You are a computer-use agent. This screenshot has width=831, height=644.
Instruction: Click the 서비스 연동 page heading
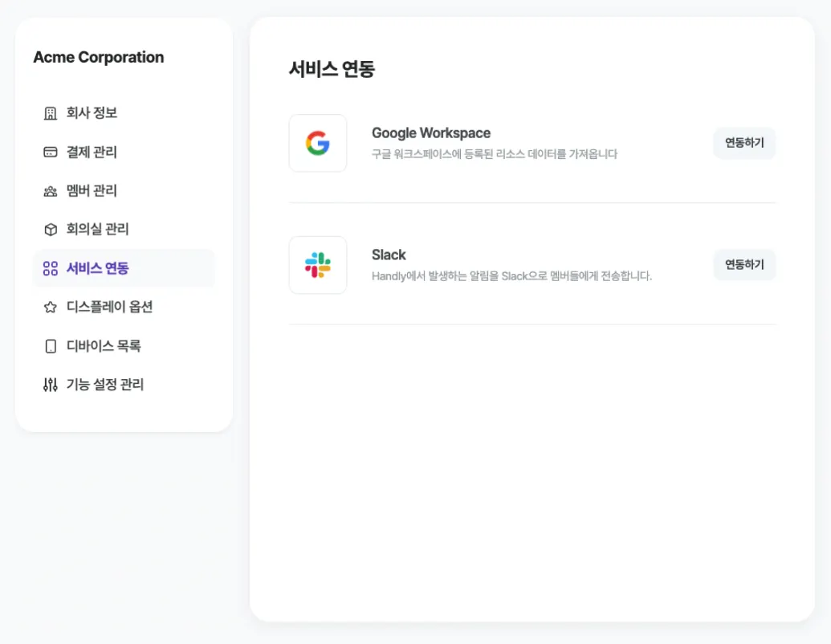(332, 69)
